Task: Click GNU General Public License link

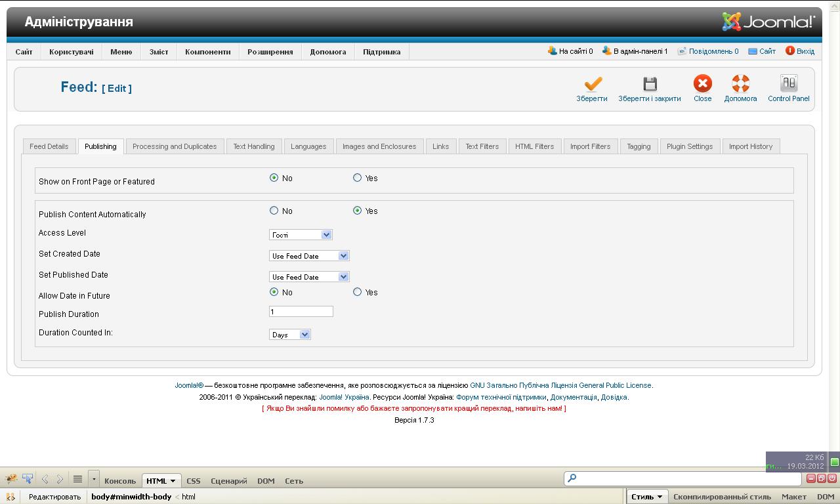Action: coord(561,385)
